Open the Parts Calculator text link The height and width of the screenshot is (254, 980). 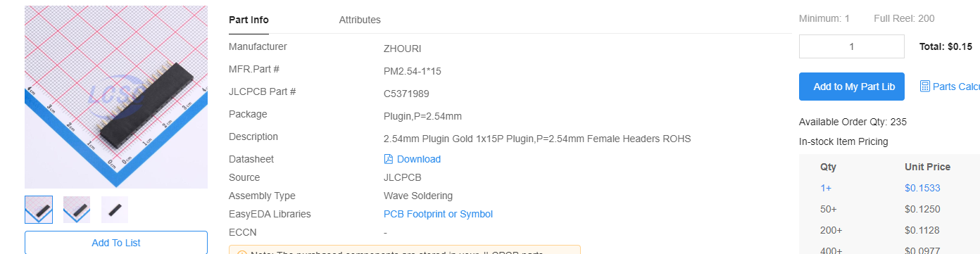(x=956, y=87)
